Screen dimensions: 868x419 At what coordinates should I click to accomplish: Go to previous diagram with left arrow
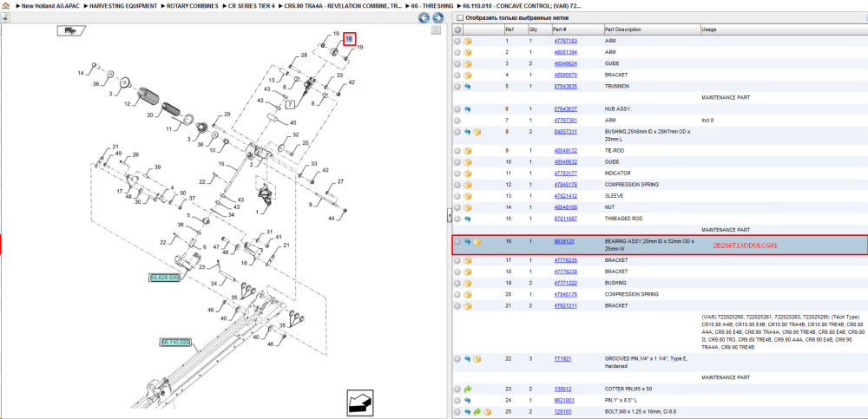pos(424,18)
